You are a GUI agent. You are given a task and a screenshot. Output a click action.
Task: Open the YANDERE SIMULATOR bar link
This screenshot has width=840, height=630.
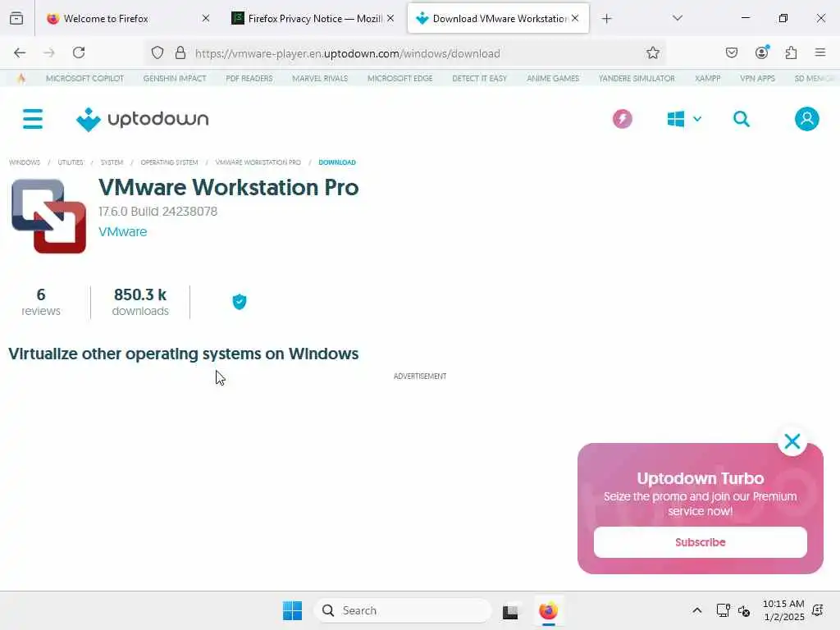(x=637, y=78)
